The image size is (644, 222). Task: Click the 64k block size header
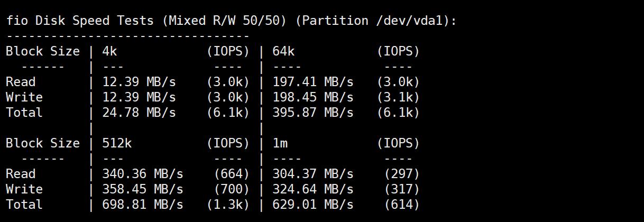[283, 51]
